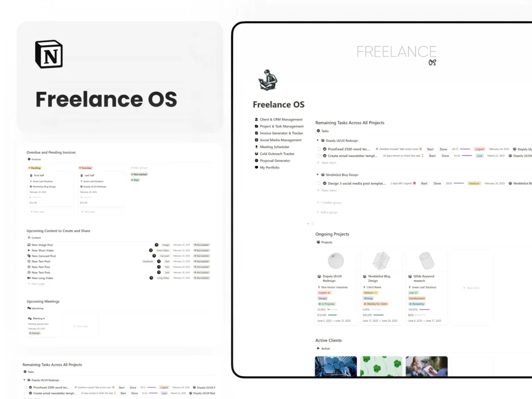The width and height of the screenshot is (532, 399).
Task: Check the Proofread 2500-word task checkbox
Action: (x=319, y=149)
